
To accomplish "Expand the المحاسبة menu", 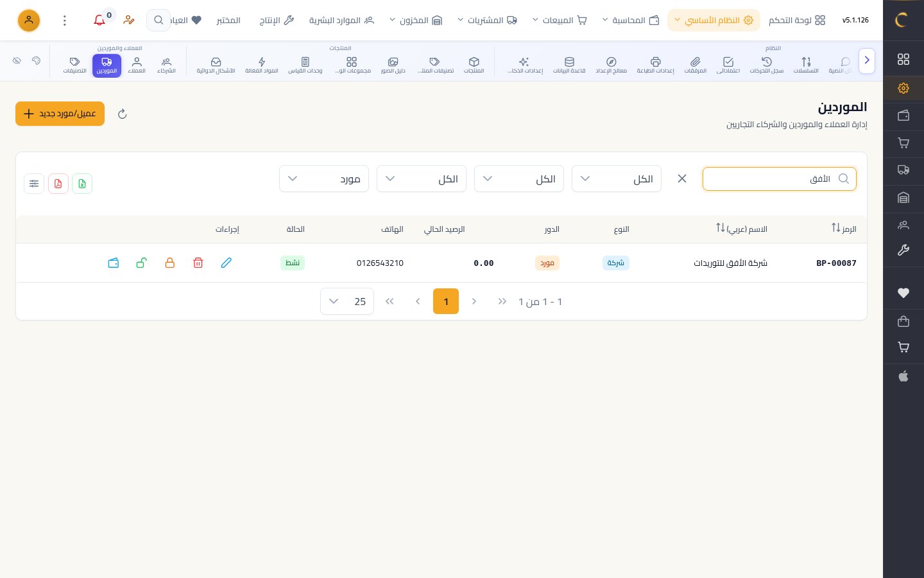I will click(x=631, y=21).
